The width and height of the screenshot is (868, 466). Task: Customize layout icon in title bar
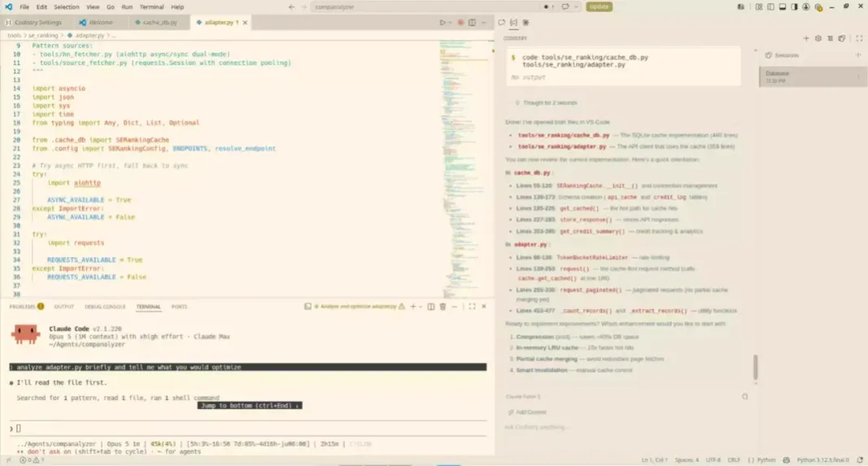(x=759, y=7)
